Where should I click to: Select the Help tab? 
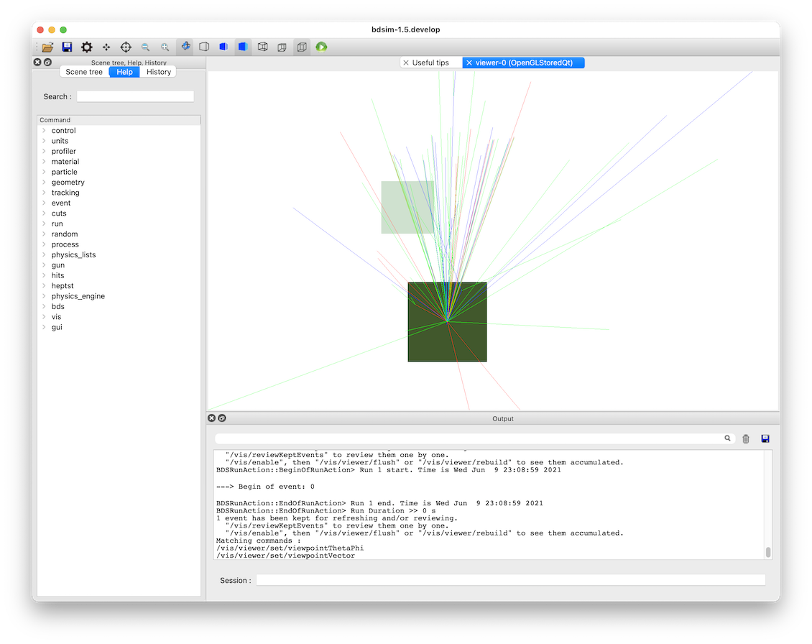coord(124,72)
